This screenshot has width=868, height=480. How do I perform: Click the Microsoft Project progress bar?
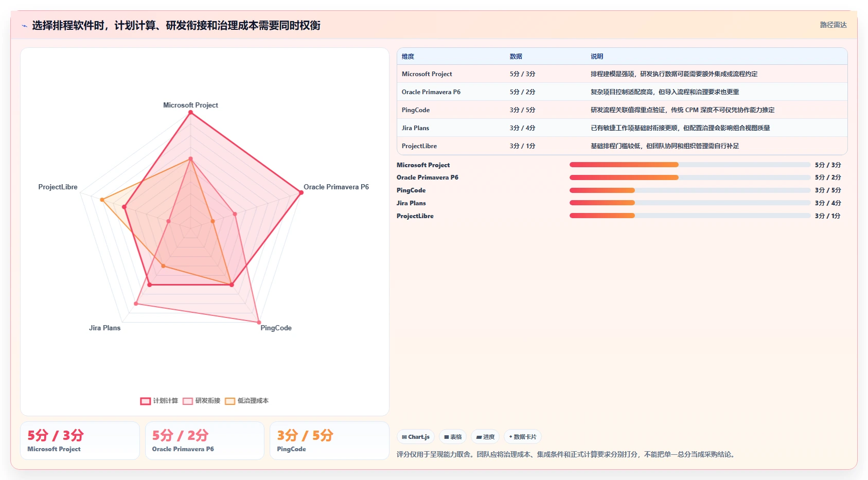[x=690, y=165]
